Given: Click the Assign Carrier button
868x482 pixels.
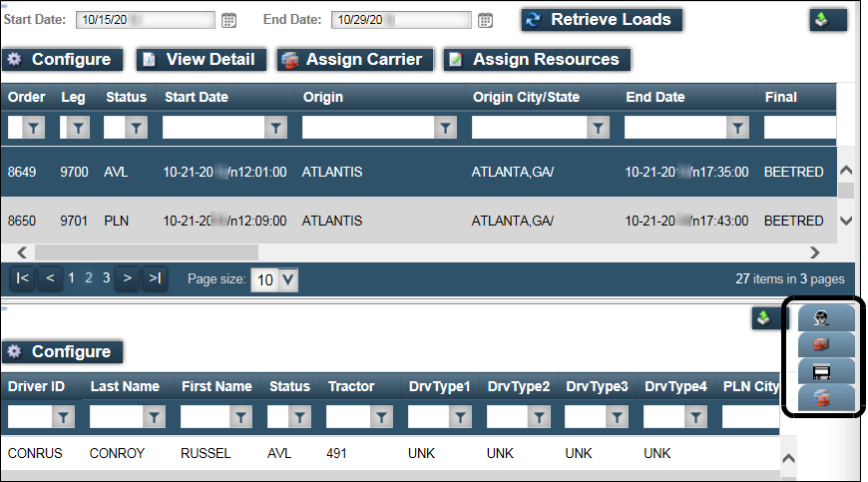Looking at the screenshot, I should click(355, 60).
